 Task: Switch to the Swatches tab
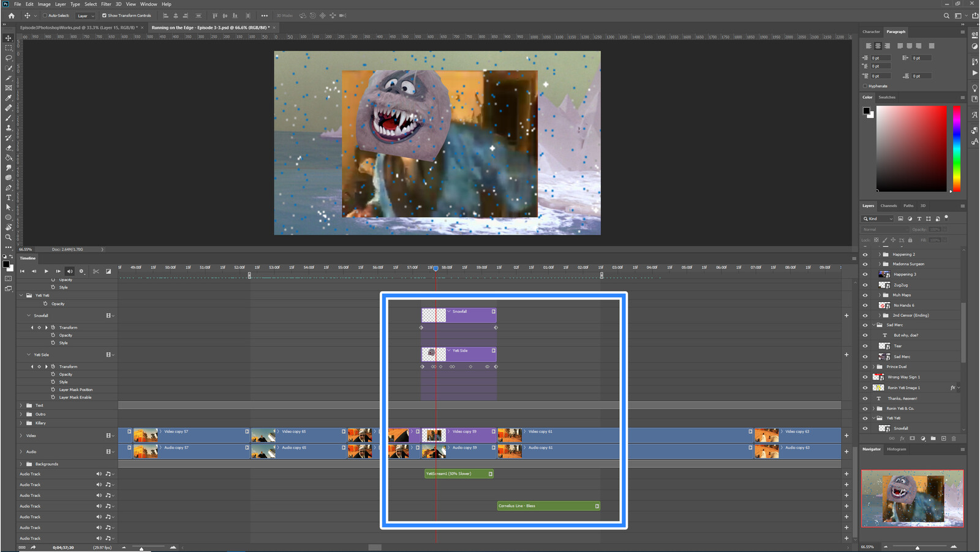pos(887,97)
